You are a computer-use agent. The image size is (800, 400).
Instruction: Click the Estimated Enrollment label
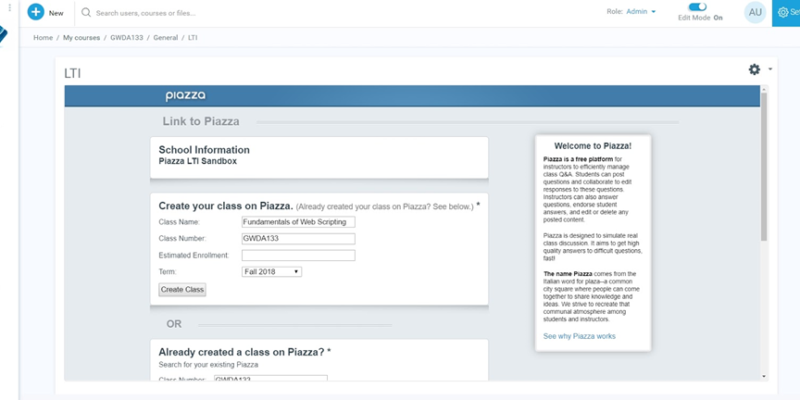194,255
